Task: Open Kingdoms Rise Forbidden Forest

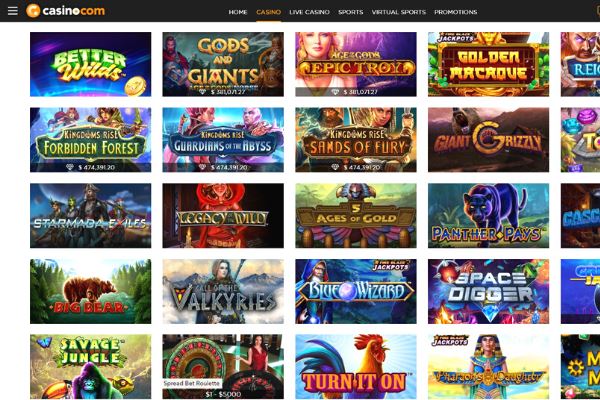Action: pos(90,140)
